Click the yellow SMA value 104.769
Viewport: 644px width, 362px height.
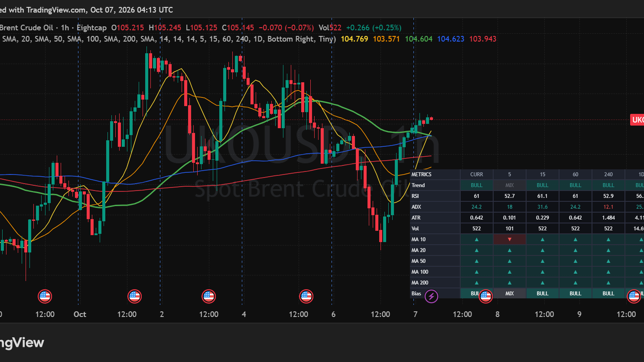pyautogui.click(x=355, y=39)
